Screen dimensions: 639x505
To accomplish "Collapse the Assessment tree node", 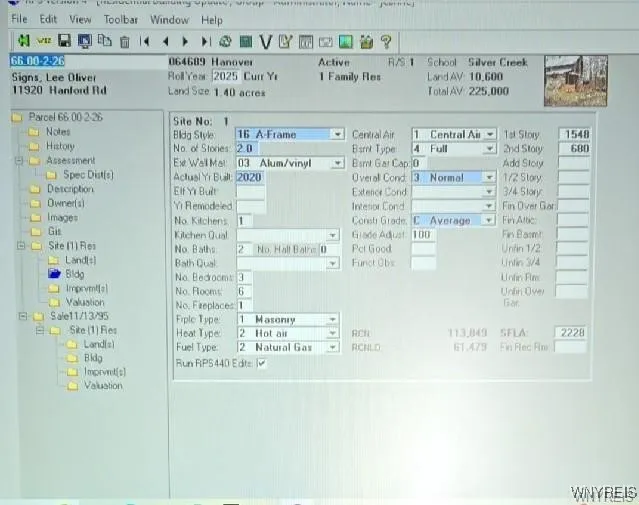I will pos(19,160).
